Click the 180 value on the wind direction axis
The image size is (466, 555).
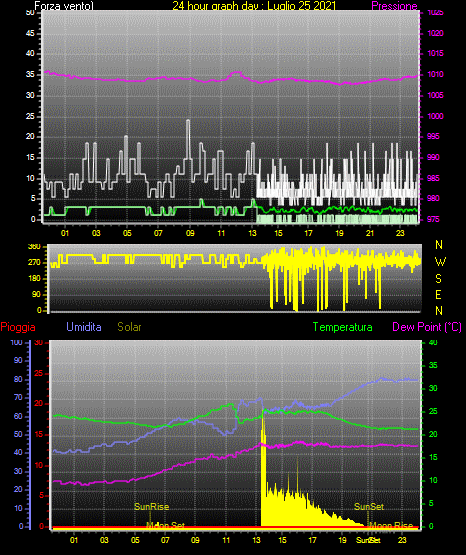click(x=34, y=278)
